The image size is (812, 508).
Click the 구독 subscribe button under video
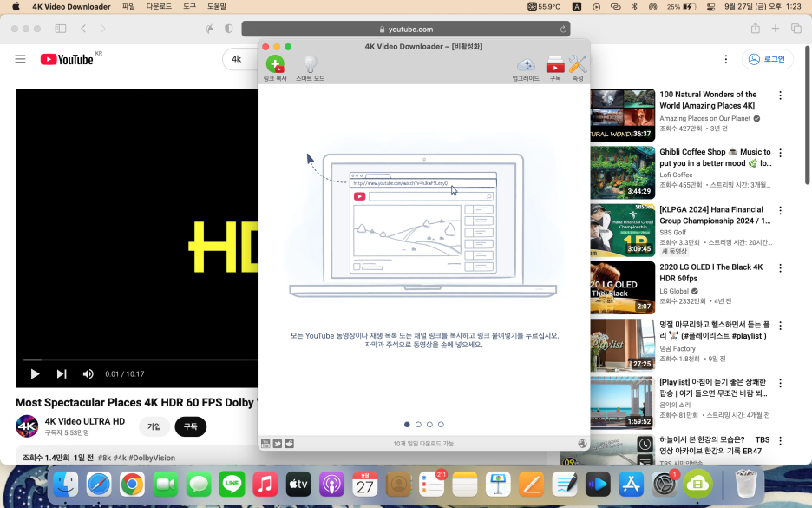(x=191, y=426)
